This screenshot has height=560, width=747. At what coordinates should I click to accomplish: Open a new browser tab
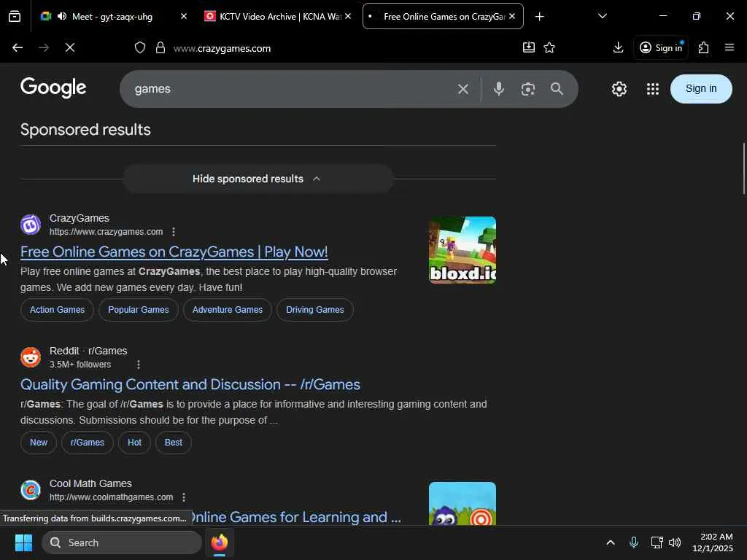(x=539, y=17)
